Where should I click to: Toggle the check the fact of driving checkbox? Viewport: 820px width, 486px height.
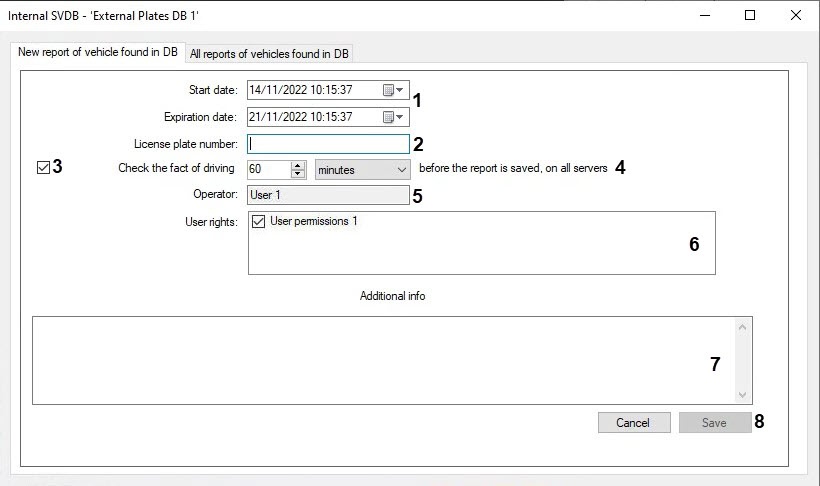click(x=42, y=168)
